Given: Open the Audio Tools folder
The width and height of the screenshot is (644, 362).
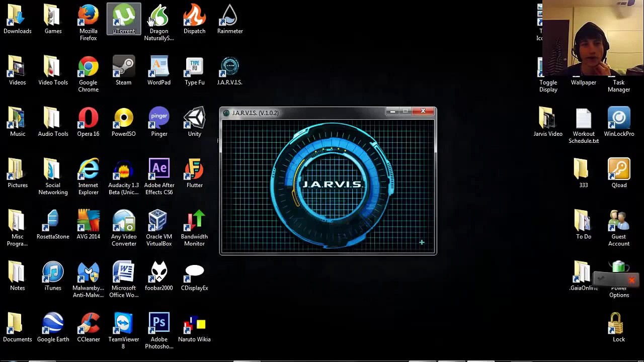Looking at the screenshot, I should click(53, 122).
